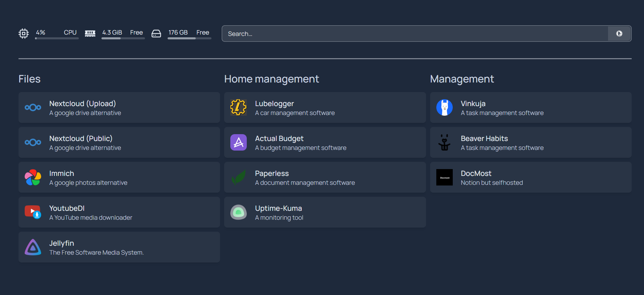Click 'A YouTube media downloader' description
The width and height of the screenshot is (644, 295).
click(91, 218)
